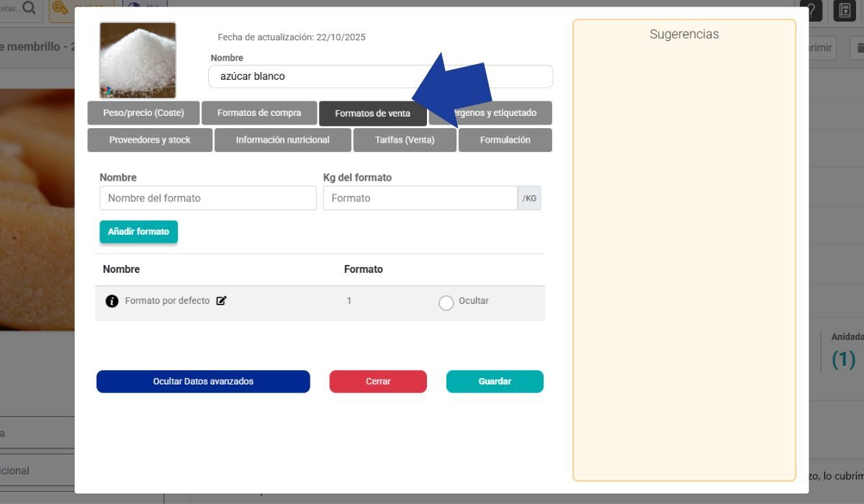Click the recipe book icon in the top bar
The height and width of the screenshot is (504, 864).
click(x=844, y=11)
